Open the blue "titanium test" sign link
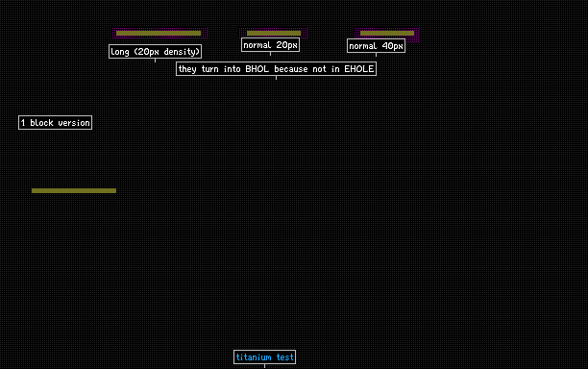 click(264, 357)
